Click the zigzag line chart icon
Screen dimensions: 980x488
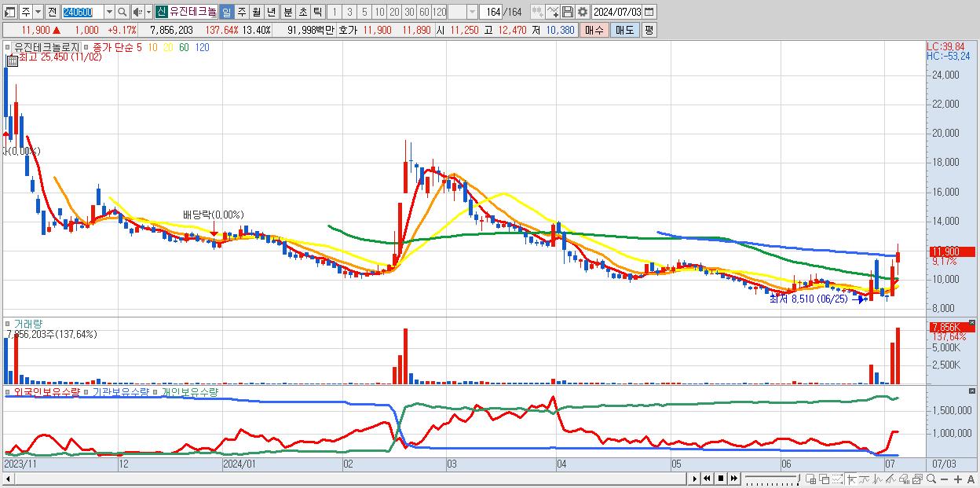pos(878,479)
